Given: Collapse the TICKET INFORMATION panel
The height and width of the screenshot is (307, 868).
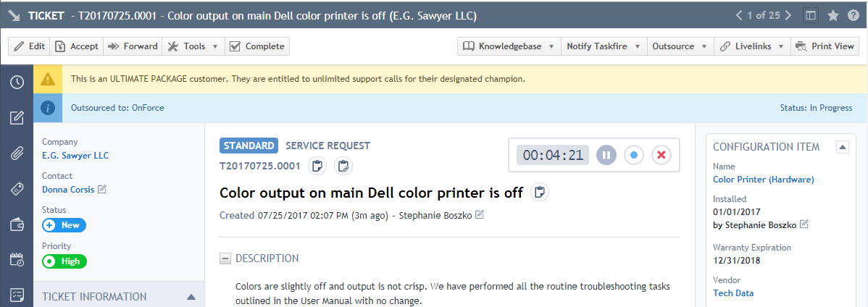Looking at the screenshot, I should (x=191, y=296).
